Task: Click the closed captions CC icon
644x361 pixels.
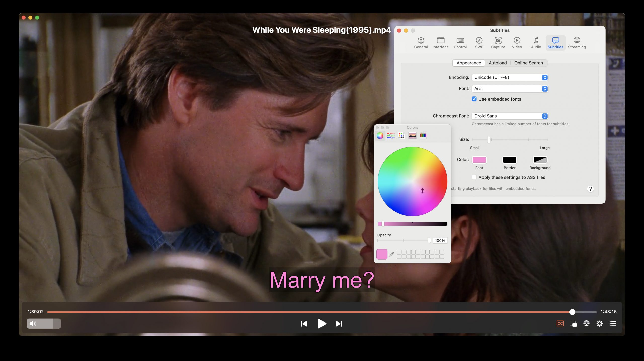Action: [560, 324]
